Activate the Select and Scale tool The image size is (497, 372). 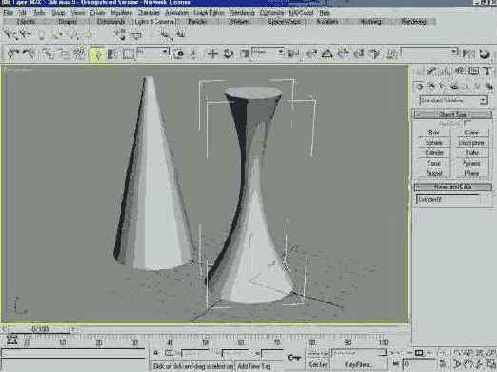pyautogui.click(x=244, y=53)
